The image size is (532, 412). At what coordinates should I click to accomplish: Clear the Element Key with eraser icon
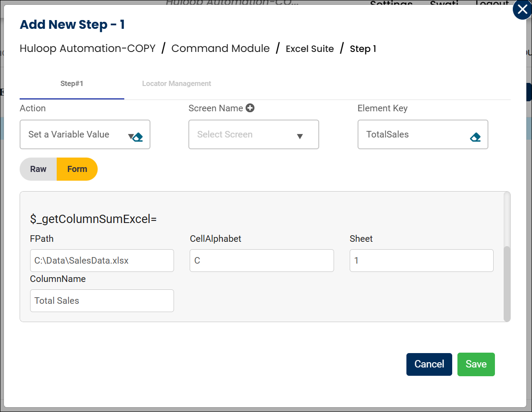point(475,137)
